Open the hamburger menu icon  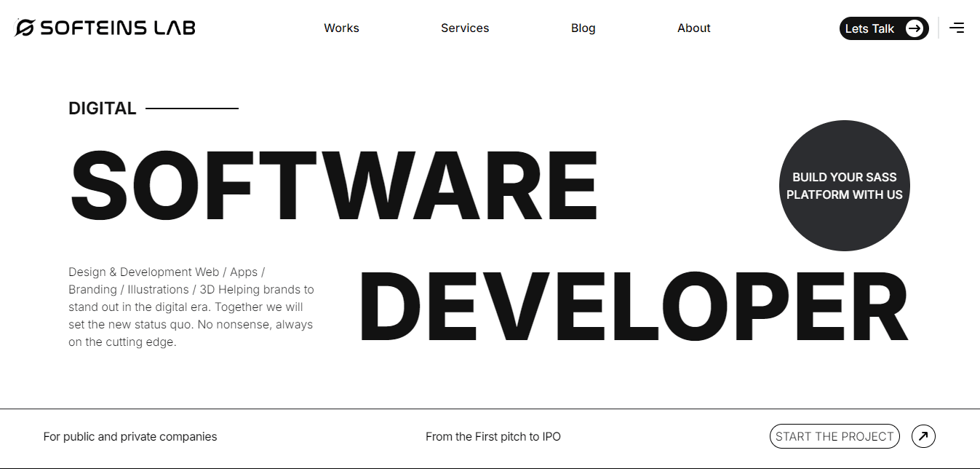click(957, 27)
